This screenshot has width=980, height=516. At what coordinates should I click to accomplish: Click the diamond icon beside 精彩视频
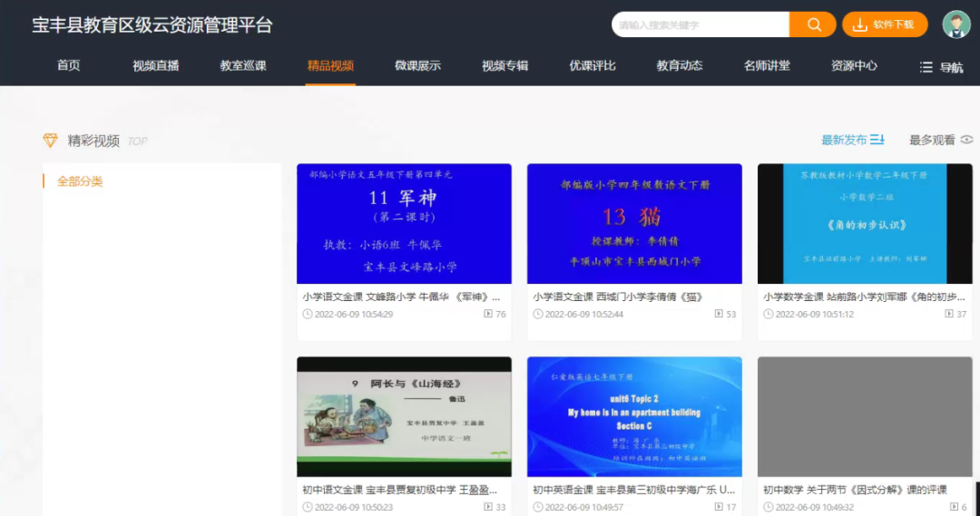(x=51, y=141)
